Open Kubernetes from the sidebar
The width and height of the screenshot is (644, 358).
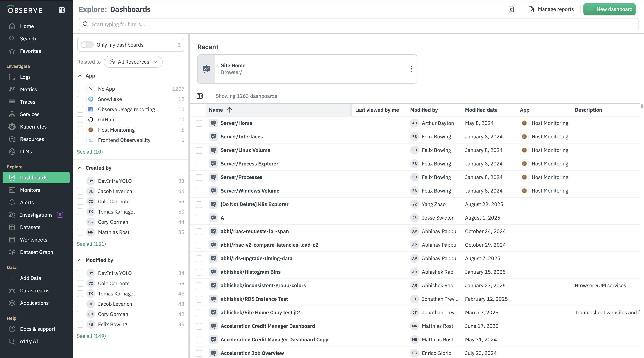[33, 127]
